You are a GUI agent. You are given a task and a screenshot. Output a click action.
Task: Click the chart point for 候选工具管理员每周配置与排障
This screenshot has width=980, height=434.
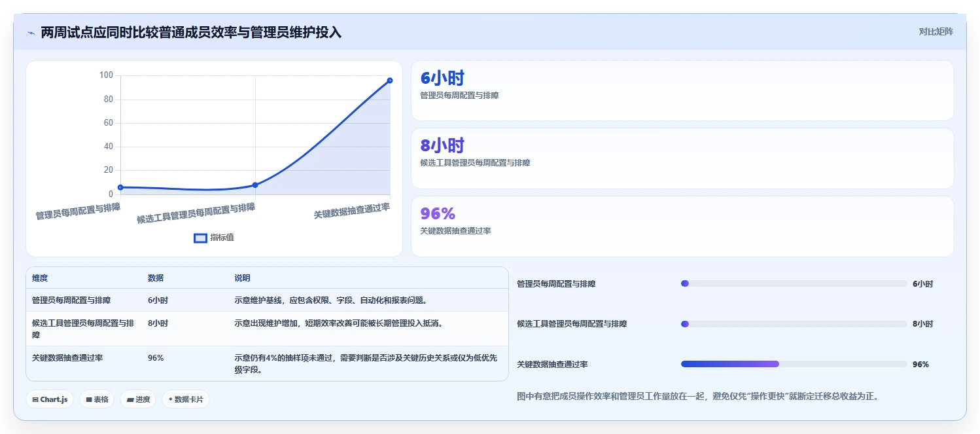[x=255, y=185]
